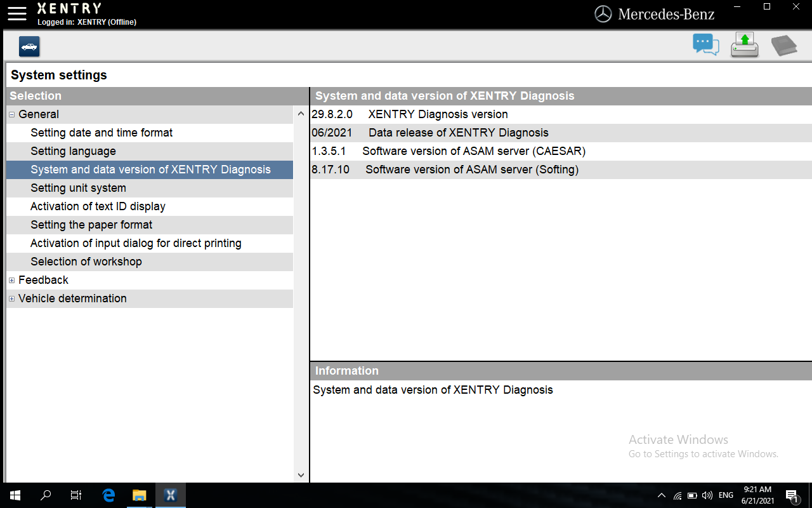Open the notification center icon
Screen dimensions: 812x508
point(792,495)
